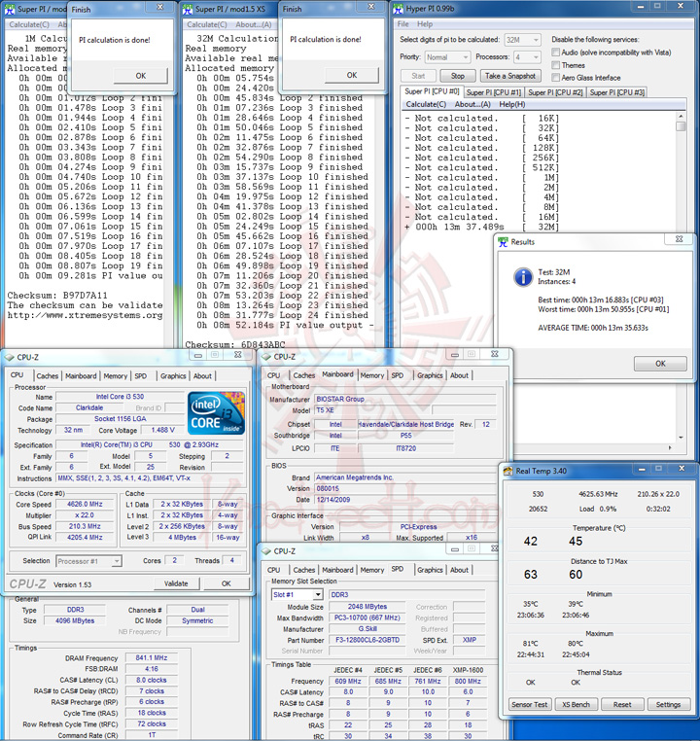The width and height of the screenshot is (700, 741).
Task: Click the Hyper PI title bar icon
Action: [x=399, y=9]
